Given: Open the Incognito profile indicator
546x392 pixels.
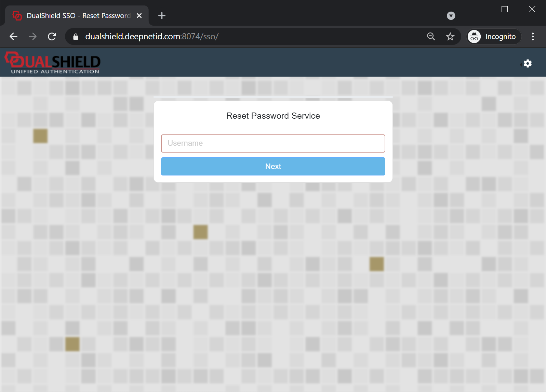Looking at the screenshot, I should click(494, 37).
